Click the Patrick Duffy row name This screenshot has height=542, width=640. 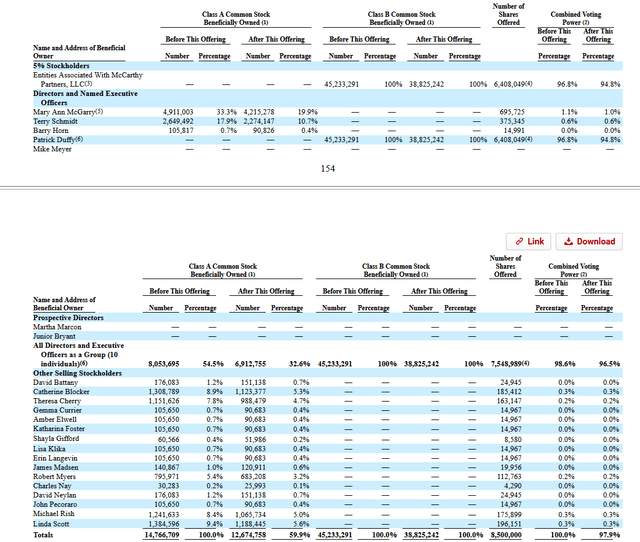(x=58, y=140)
